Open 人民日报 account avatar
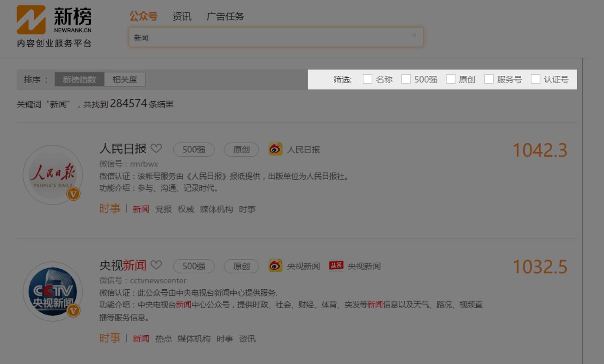The image size is (604, 364). click(x=52, y=175)
